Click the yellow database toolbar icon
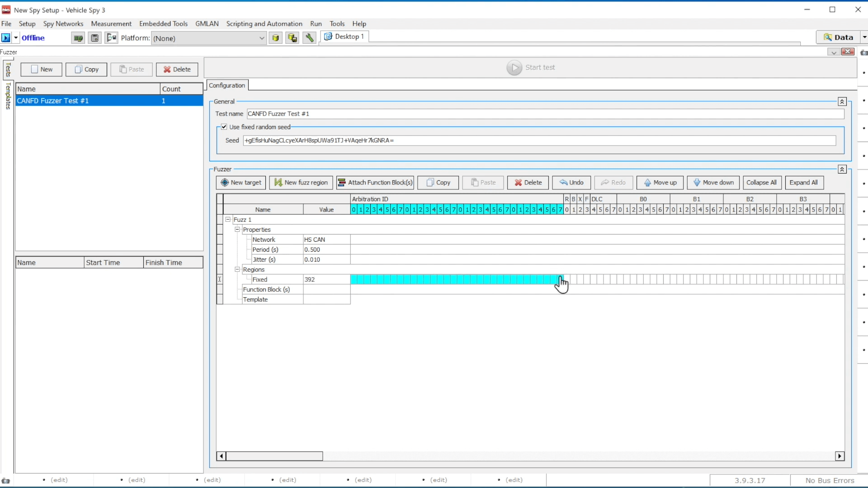Viewport: 868px width, 488px height. pyautogui.click(x=275, y=38)
